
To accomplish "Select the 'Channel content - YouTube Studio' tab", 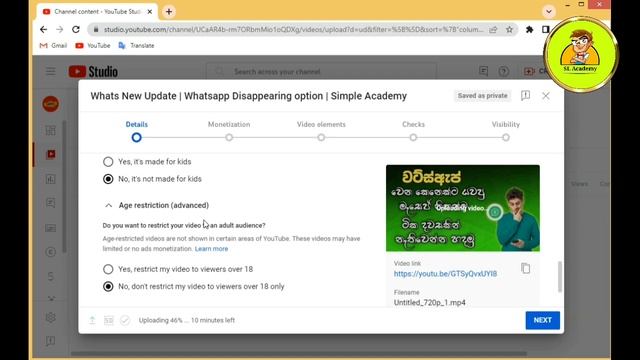I will click(x=96, y=12).
